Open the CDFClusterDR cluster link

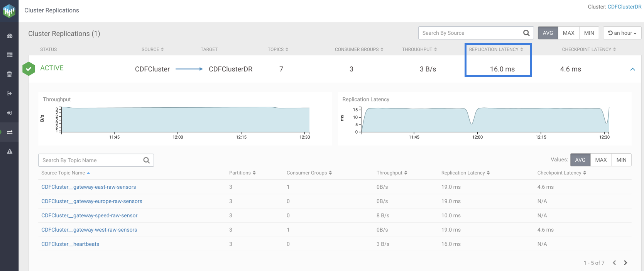[x=624, y=7]
